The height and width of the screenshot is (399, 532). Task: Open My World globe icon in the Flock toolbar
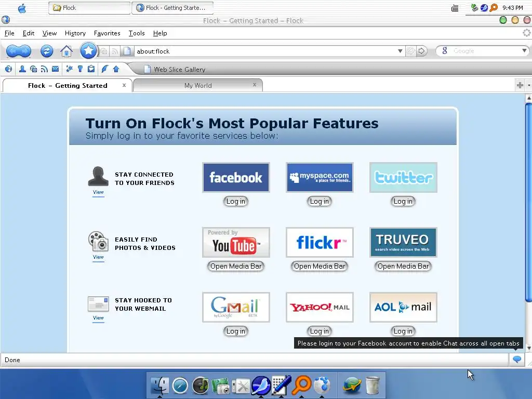8,69
